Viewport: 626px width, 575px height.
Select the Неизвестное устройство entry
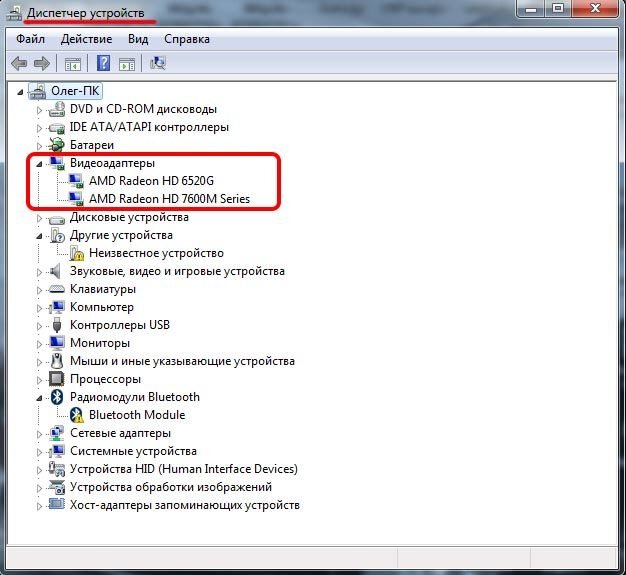click(x=156, y=253)
